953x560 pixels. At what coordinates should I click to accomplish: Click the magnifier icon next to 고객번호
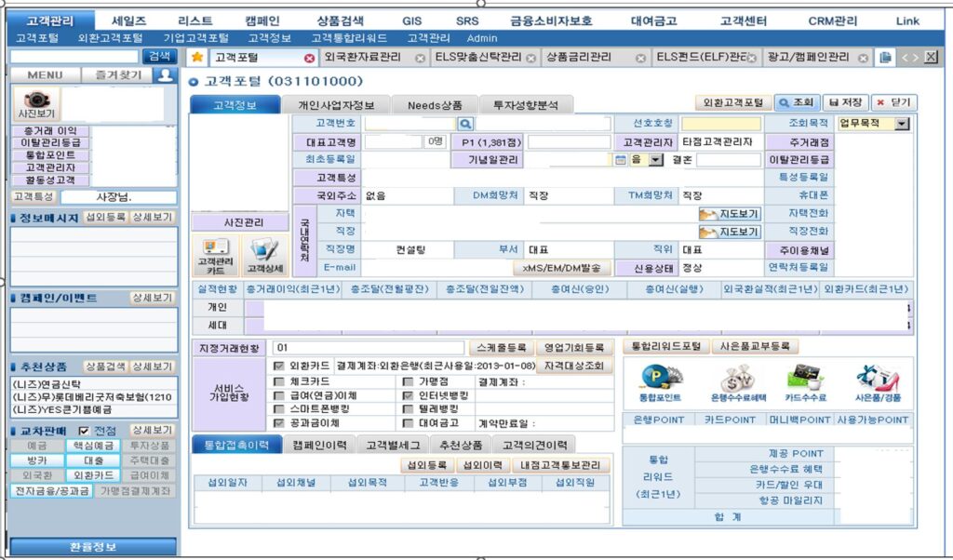coord(465,124)
